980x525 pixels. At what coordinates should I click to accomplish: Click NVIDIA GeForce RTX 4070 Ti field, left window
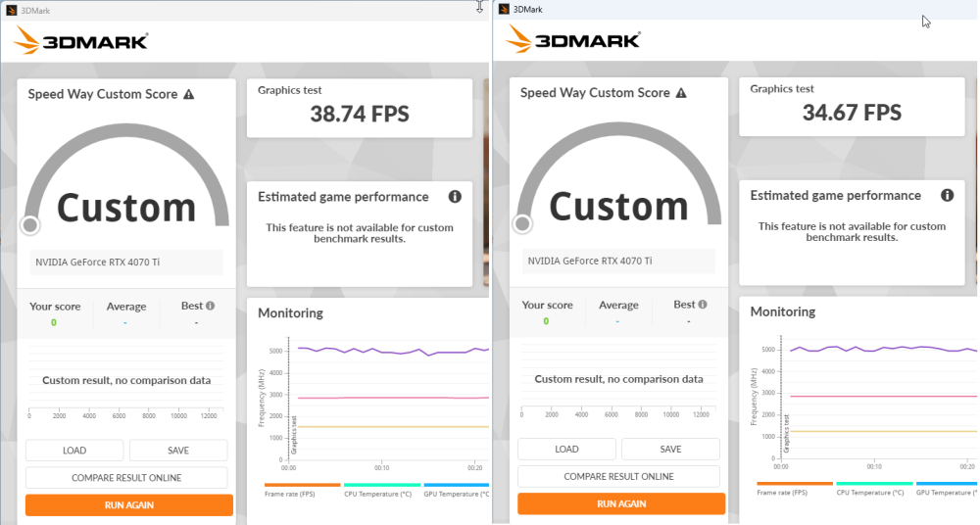tap(126, 262)
